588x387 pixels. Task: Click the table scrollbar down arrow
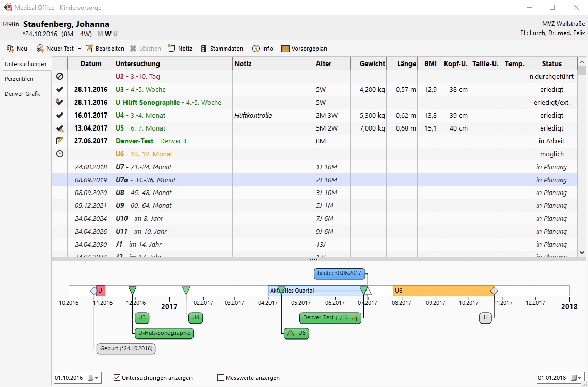pos(582,253)
